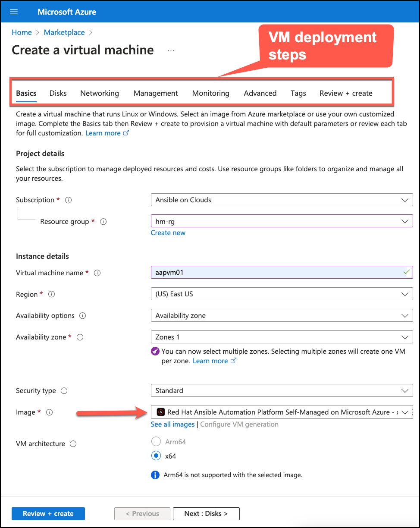The height and width of the screenshot is (528, 420).
Task: Click the See all images link
Action: [x=172, y=424]
